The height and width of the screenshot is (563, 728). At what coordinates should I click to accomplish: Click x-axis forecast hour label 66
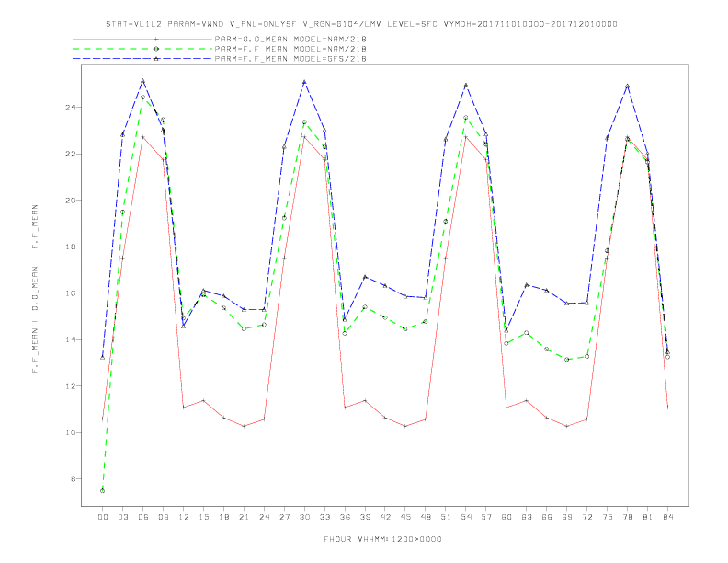tap(547, 517)
